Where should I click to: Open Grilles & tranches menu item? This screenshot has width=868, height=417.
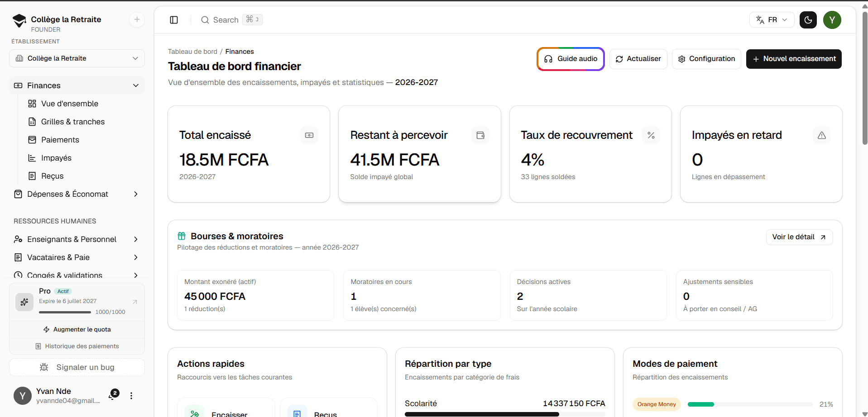84,122
